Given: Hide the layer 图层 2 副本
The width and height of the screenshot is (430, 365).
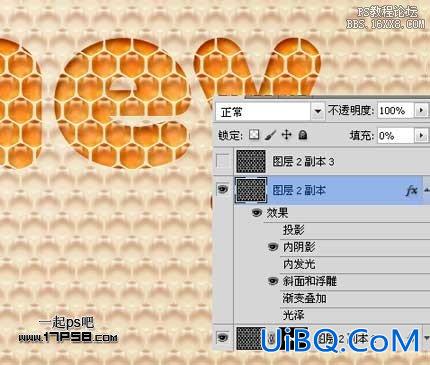Looking at the screenshot, I should 223,190.
